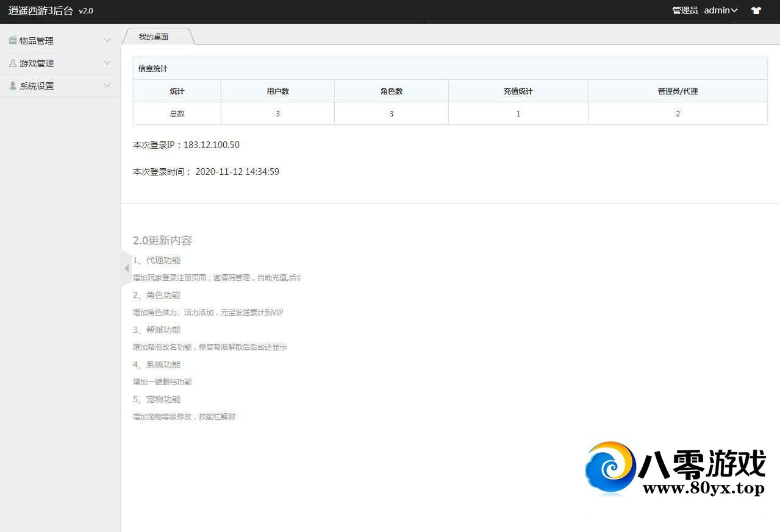Click the 逍遥西游3后台 site title
The image size is (780, 532).
point(41,11)
